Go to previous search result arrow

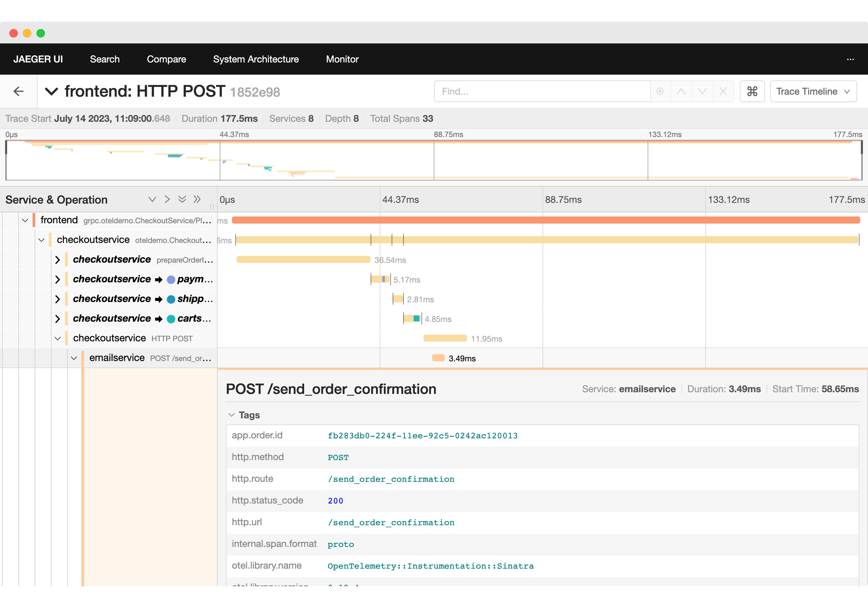click(x=681, y=91)
